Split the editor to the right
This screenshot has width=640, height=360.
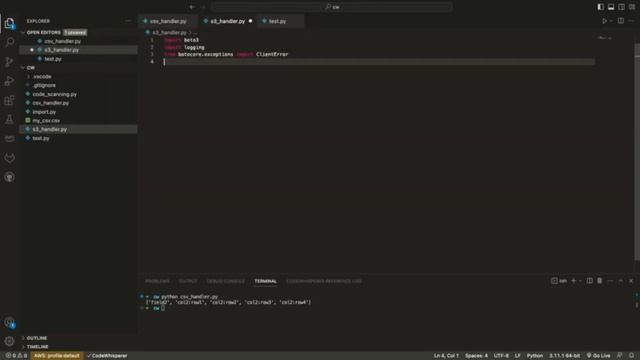point(621,21)
